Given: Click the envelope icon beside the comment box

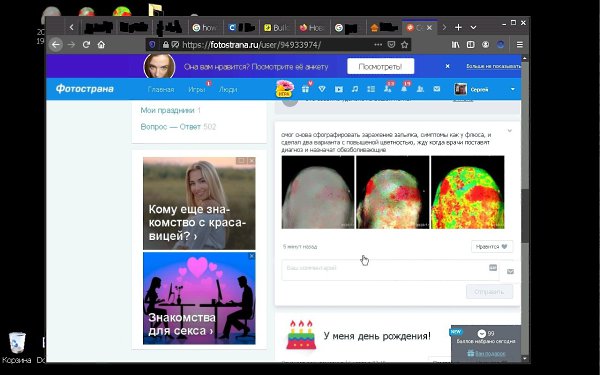Looking at the screenshot, I should point(510,272).
